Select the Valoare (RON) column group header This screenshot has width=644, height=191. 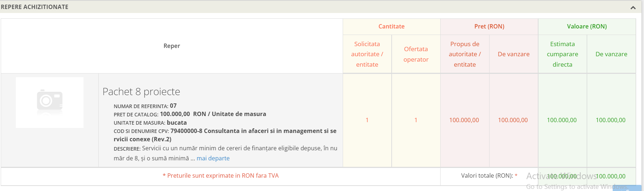(587, 26)
